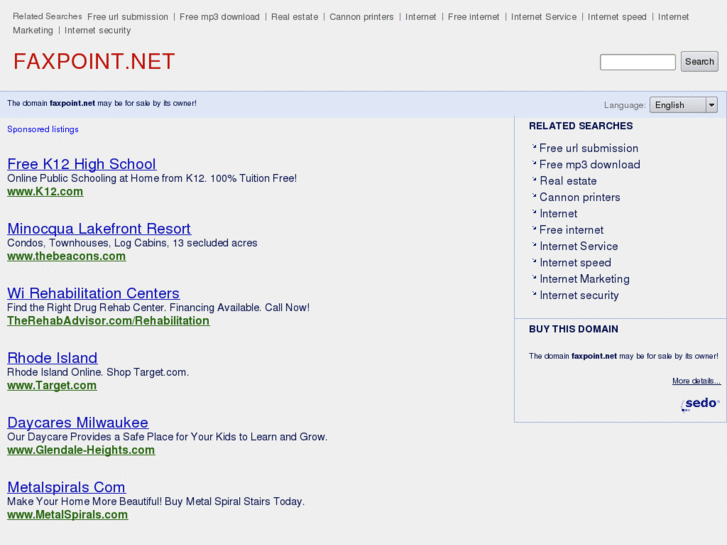Select Internet in sidebar related searches
Screen dimensions: 727x545
pyautogui.click(x=558, y=213)
